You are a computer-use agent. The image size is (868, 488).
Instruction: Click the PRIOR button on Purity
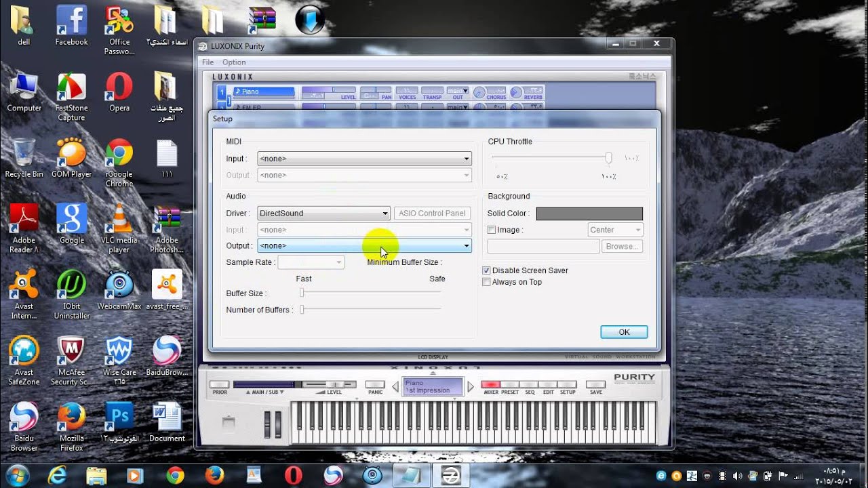[x=220, y=385]
